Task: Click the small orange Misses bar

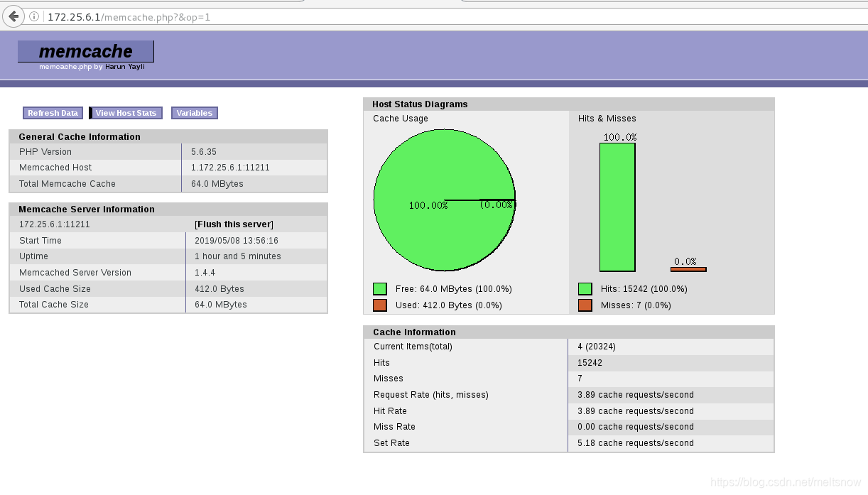Action: pyautogui.click(x=688, y=269)
